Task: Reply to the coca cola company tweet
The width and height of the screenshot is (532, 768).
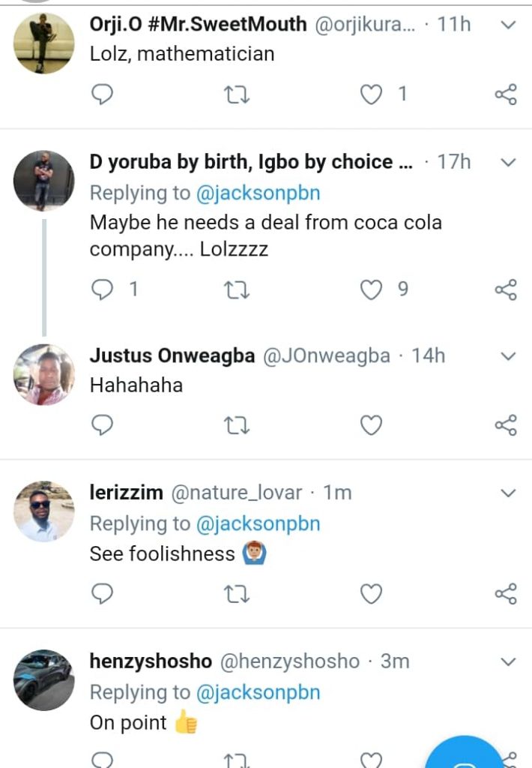Action: 102,289
